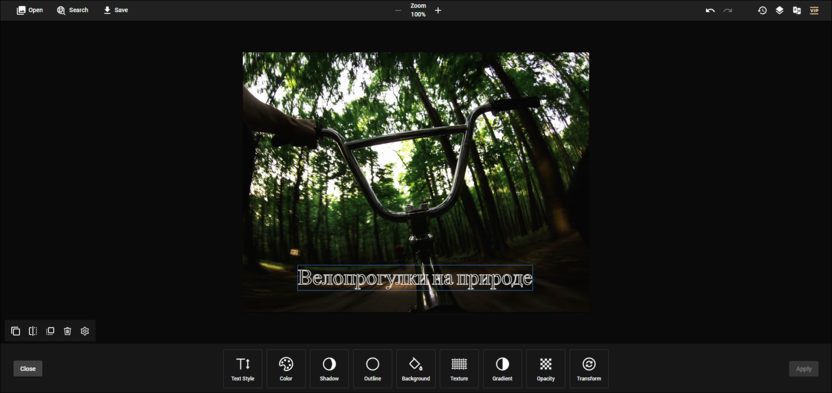Undo the last action

(x=710, y=11)
